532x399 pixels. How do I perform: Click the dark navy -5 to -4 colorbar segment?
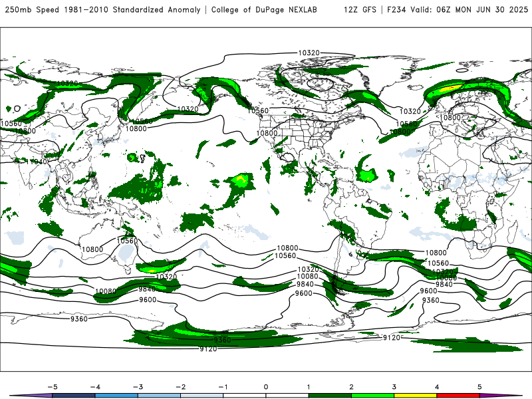(74, 396)
